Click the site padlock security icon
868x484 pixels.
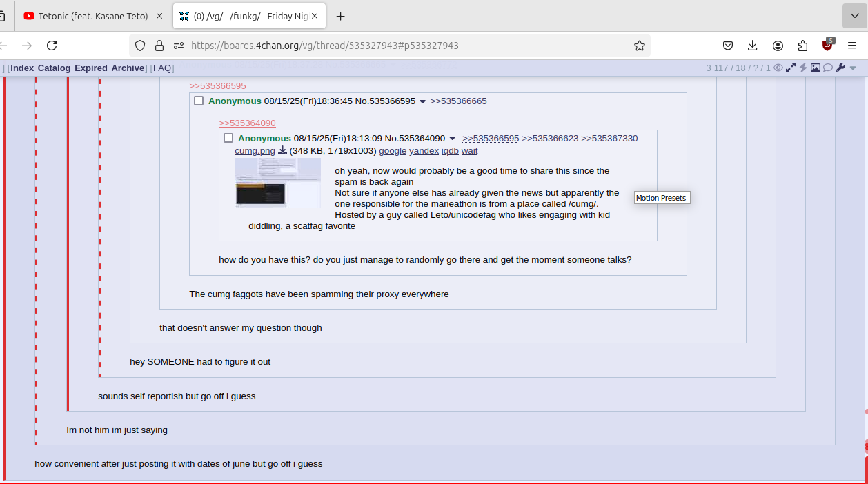pyautogui.click(x=159, y=46)
